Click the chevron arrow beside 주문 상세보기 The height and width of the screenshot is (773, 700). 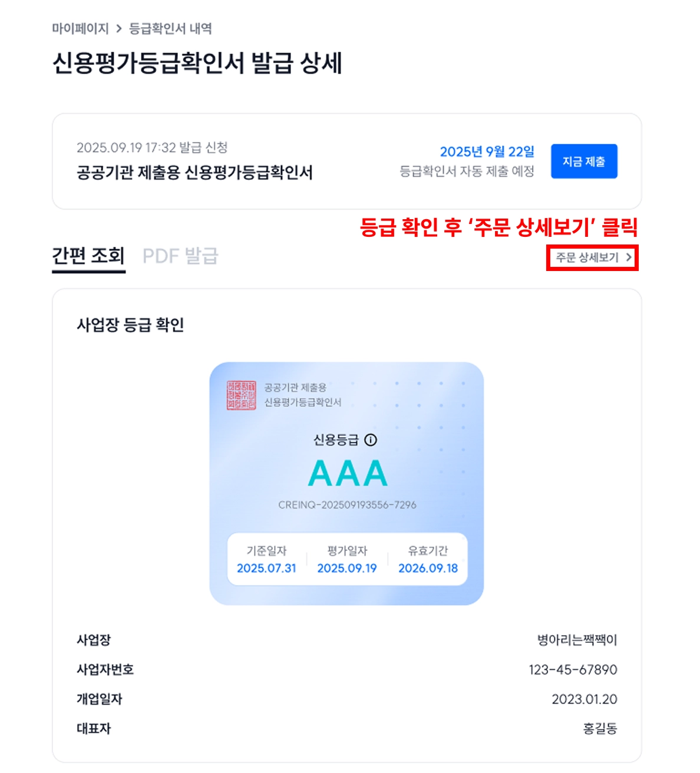coord(629,257)
